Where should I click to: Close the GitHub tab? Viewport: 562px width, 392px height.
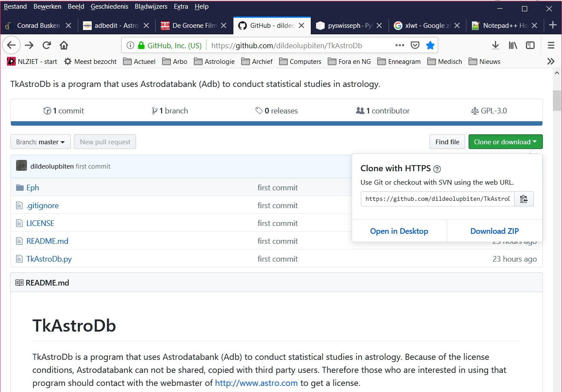(301, 26)
